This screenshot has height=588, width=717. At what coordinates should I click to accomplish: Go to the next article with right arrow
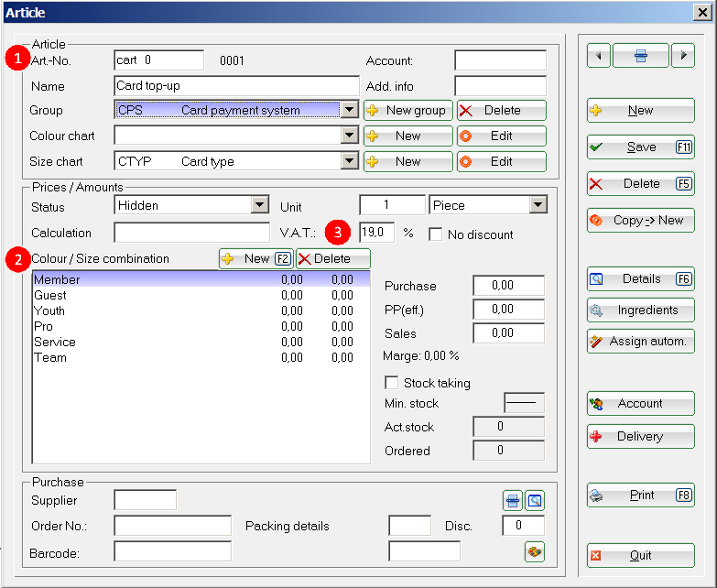pyautogui.click(x=682, y=56)
